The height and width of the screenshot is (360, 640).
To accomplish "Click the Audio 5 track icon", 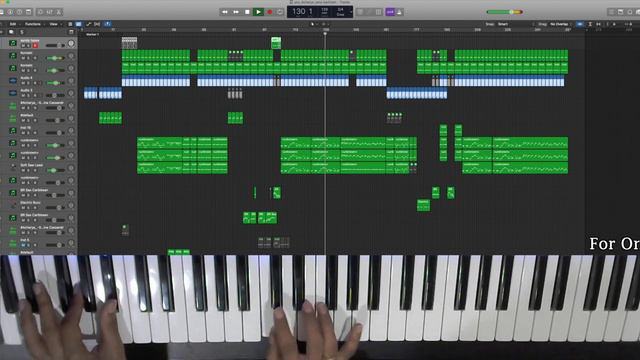I will (13, 93).
